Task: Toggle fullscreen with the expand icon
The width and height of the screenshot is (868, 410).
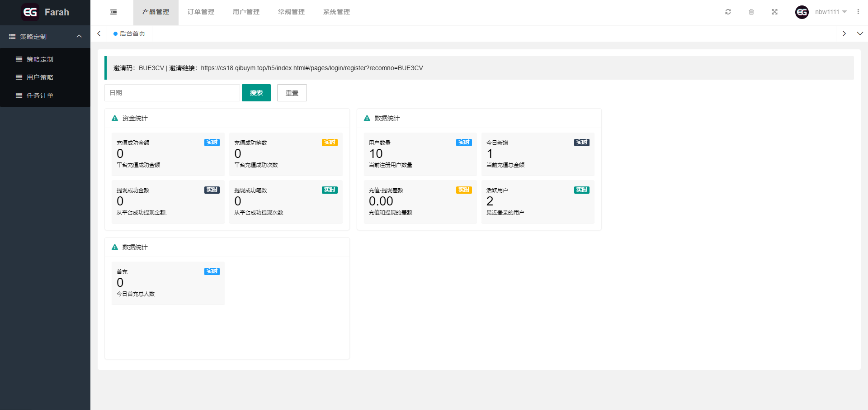Action: [x=774, y=12]
